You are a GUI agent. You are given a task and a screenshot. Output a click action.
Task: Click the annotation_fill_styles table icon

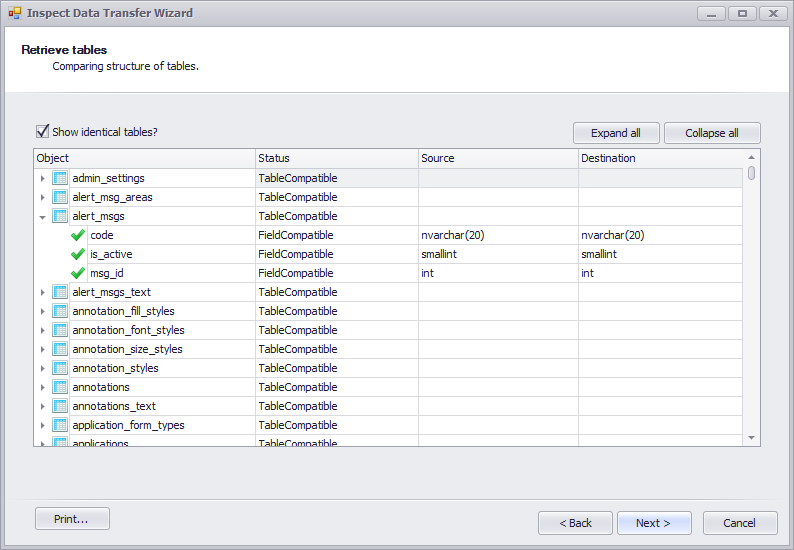pos(60,311)
